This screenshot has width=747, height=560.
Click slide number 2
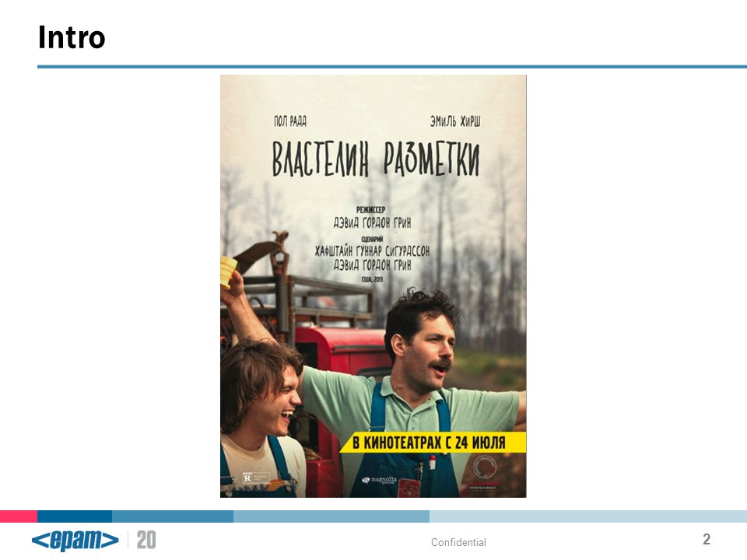click(x=707, y=539)
